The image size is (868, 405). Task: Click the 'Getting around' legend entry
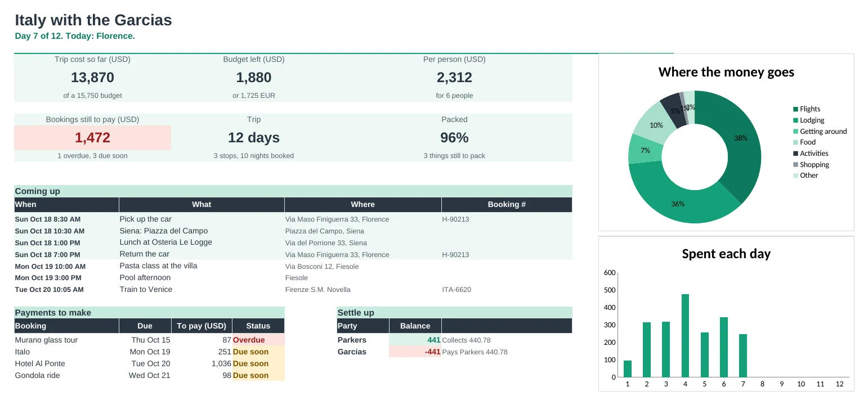[x=820, y=132]
